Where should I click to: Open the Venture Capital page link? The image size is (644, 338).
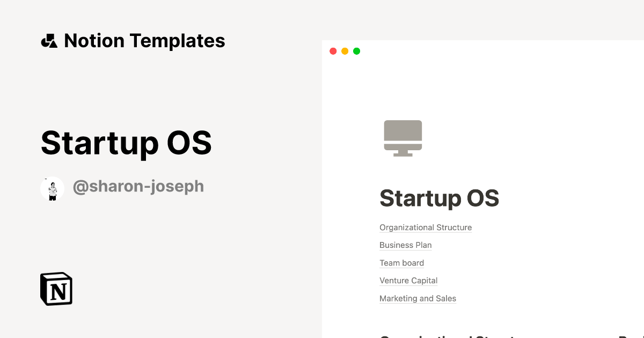click(408, 280)
